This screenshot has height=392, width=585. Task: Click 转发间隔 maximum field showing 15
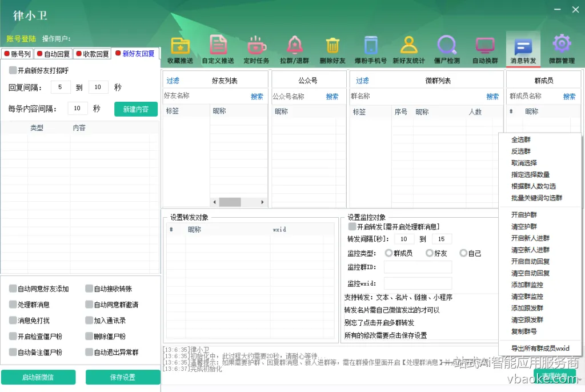[442, 239]
